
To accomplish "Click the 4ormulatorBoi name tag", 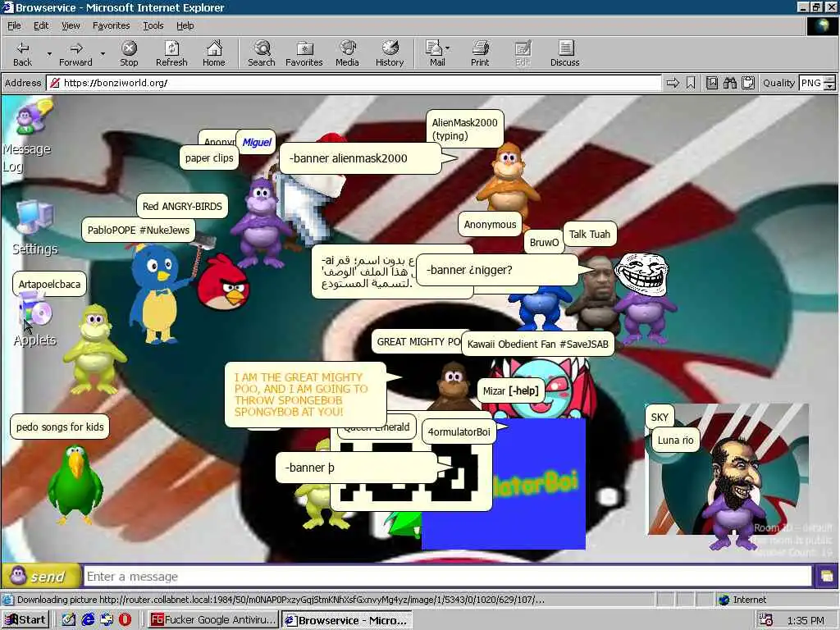I will 459,431.
